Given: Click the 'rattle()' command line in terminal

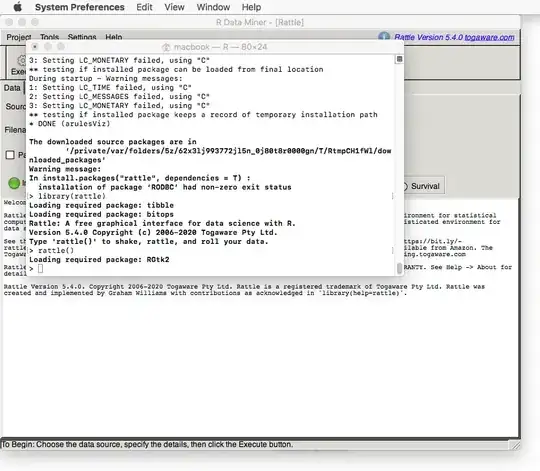Looking at the screenshot, I should (x=52, y=251).
